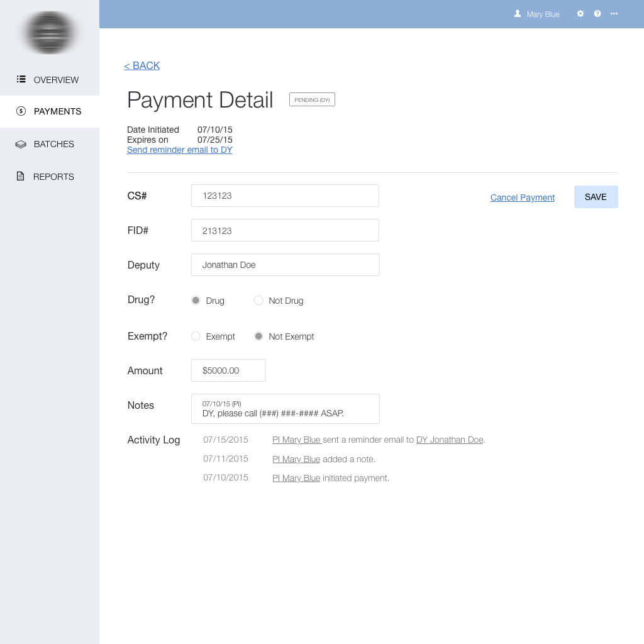644x644 pixels.
Task: Open the three-dot more options menu
Action: 614,14
